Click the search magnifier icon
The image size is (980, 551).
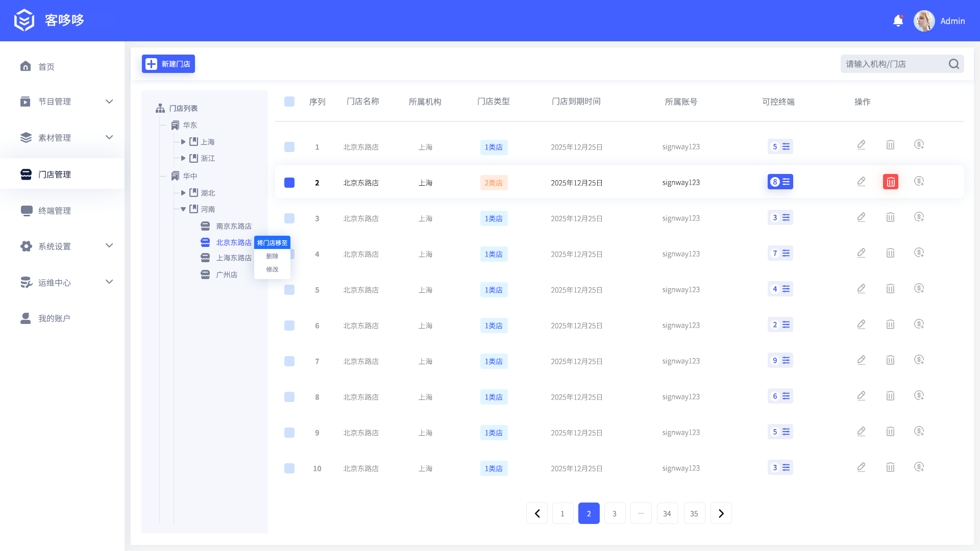pyautogui.click(x=953, y=64)
